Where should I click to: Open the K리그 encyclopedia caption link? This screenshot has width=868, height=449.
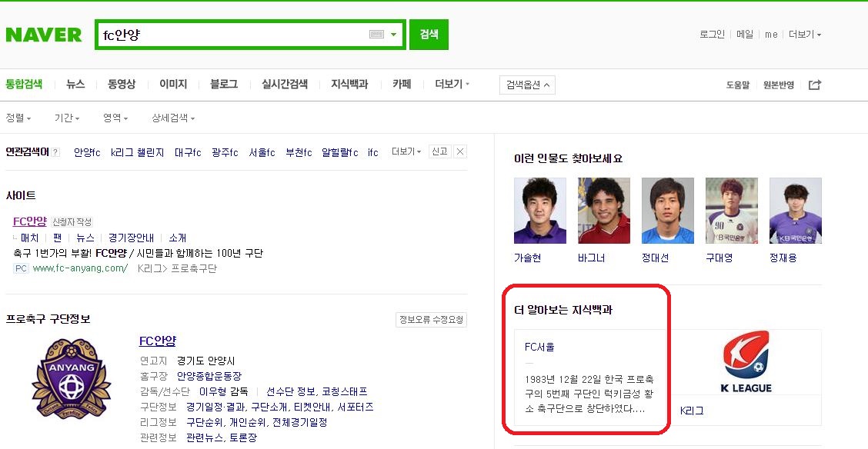[692, 411]
